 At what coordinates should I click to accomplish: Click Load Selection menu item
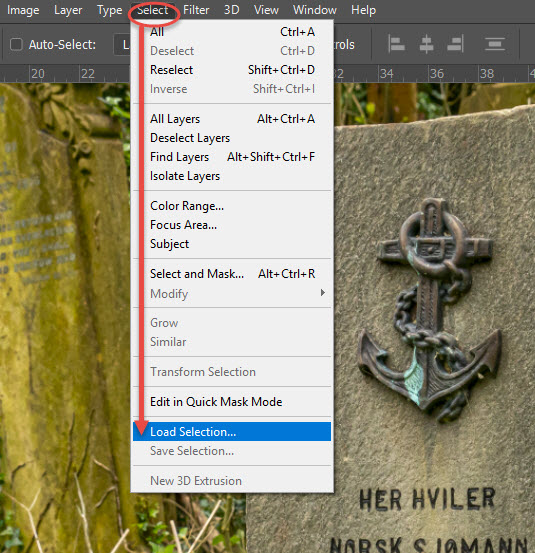pos(232,432)
